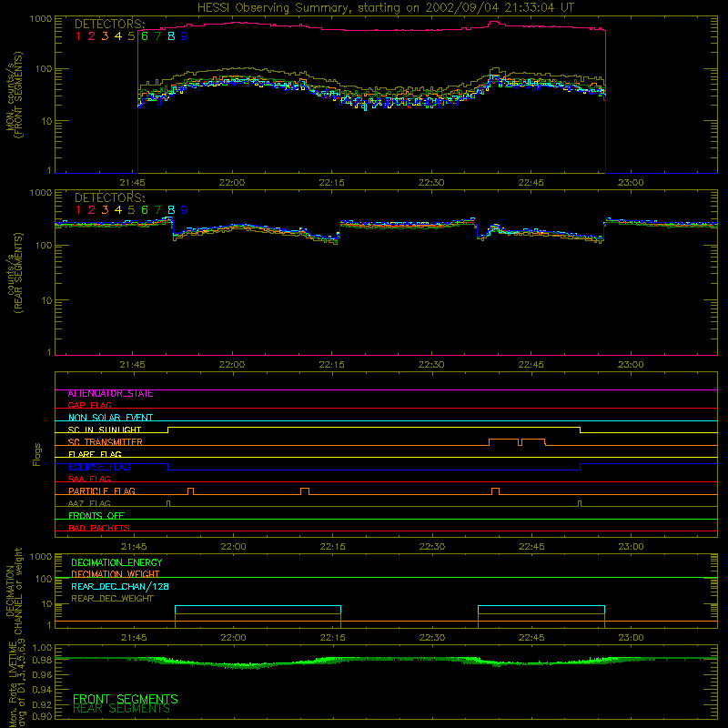Click the first PARTICLE_FLAG pulse near 21:53
The height and width of the screenshot is (728, 728).
190,491
